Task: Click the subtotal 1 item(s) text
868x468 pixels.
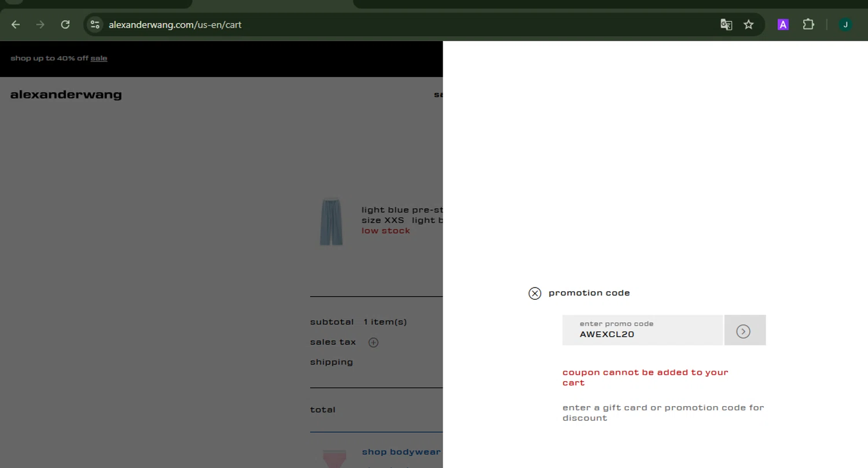Action: 358,322
